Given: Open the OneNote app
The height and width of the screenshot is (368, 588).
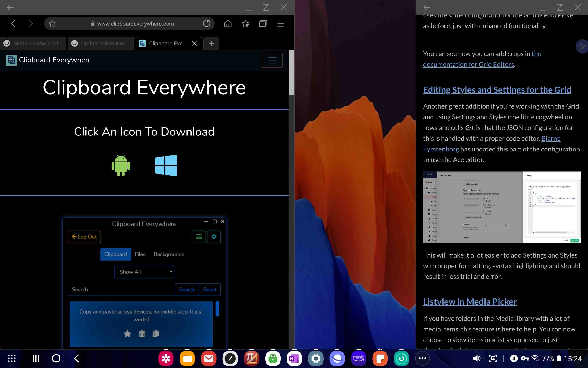Looking at the screenshot, I should tap(294, 358).
